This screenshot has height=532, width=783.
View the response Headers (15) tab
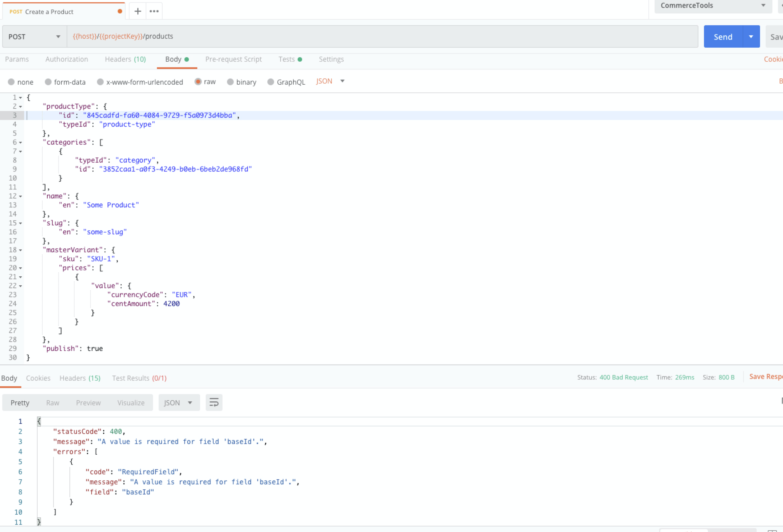point(80,378)
